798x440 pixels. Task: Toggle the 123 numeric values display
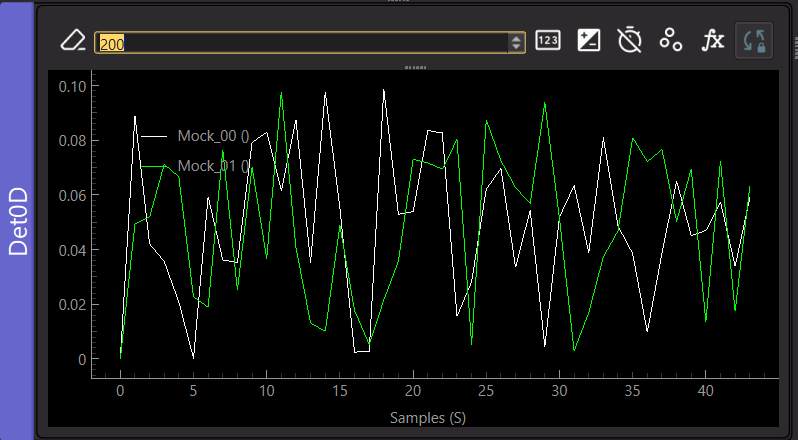[548, 40]
